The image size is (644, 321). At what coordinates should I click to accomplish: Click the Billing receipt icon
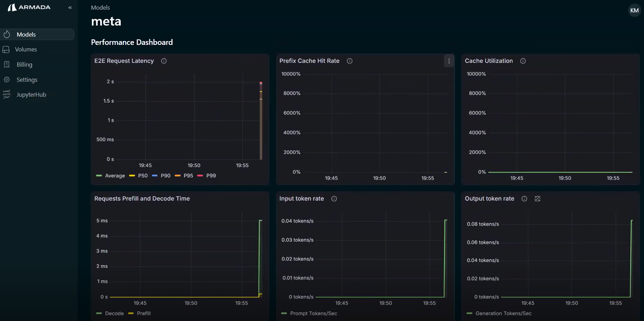pyautogui.click(x=7, y=65)
